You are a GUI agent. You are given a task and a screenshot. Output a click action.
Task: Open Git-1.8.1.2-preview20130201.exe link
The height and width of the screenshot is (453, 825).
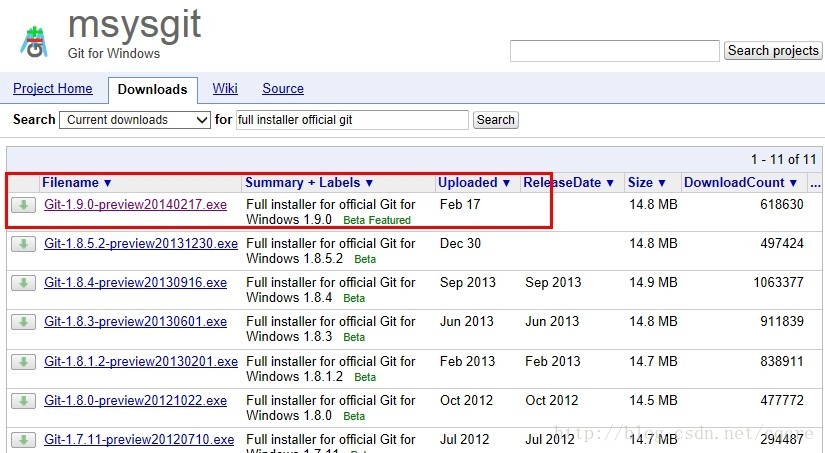pyautogui.click(x=141, y=361)
